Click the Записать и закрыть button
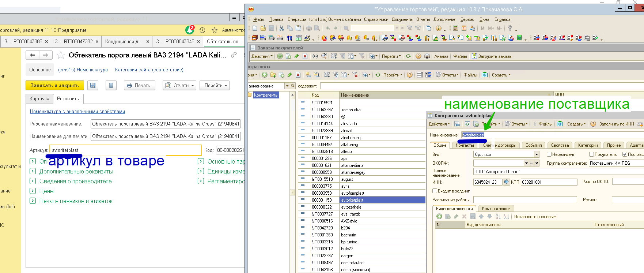 coord(54,85)
